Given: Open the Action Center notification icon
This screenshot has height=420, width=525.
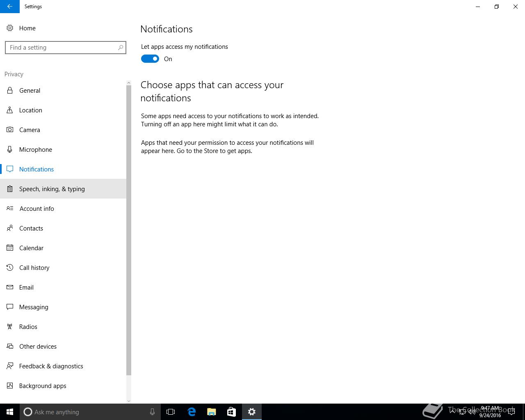Looking at the screenshot, I should (x=511, y=412).
